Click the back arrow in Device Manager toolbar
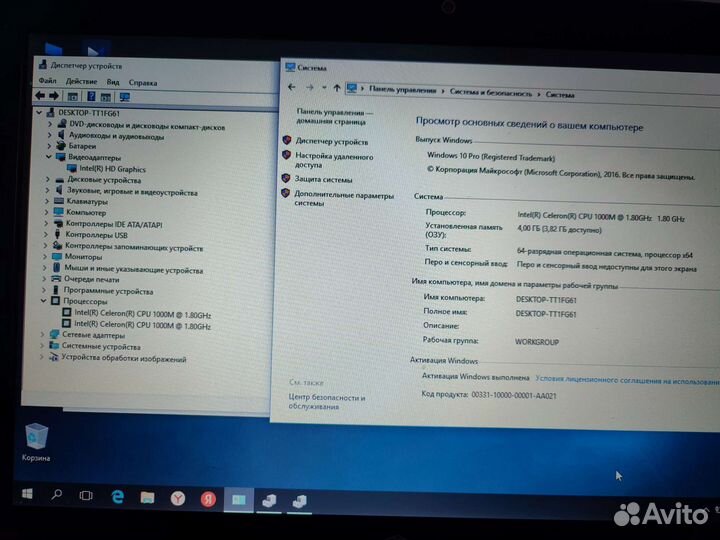720x540 pixels. point(40,96)
